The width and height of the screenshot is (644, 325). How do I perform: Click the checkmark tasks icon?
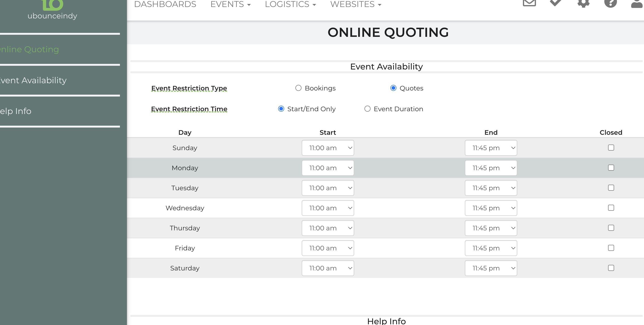pyautogui.click(x=556, y=3)
